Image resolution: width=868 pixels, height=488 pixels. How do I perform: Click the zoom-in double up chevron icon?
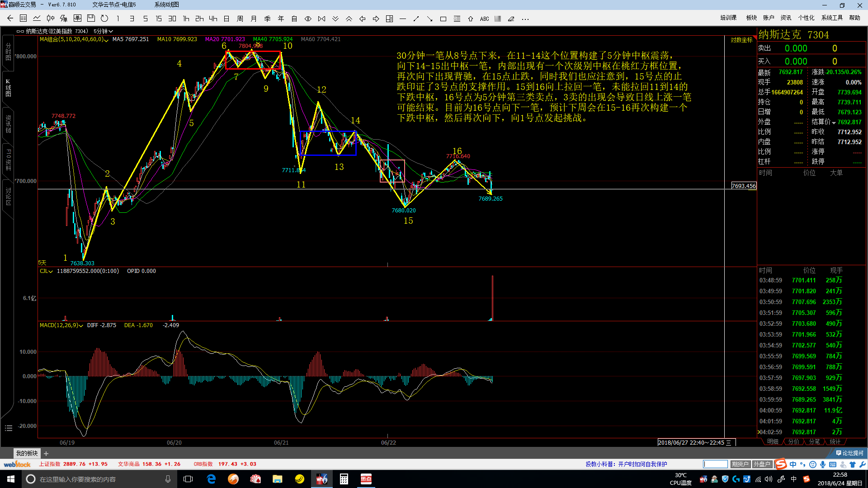tap(349, 19)
